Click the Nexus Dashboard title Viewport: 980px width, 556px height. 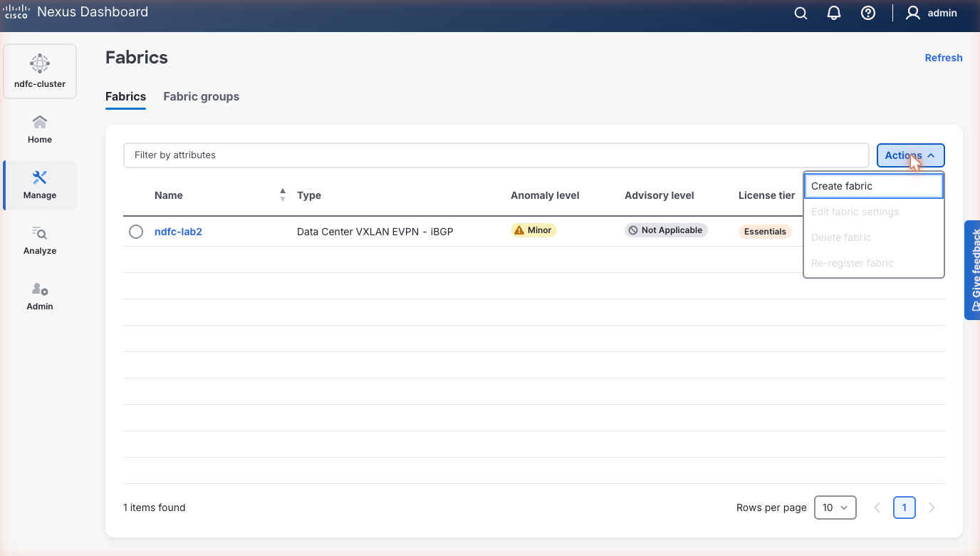(93, 12)
